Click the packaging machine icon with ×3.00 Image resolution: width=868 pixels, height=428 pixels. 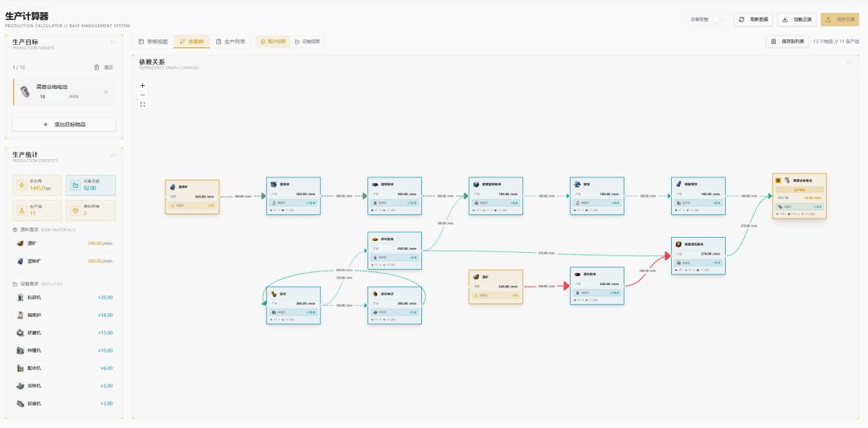pyautogui.click(x=20, y=404)
